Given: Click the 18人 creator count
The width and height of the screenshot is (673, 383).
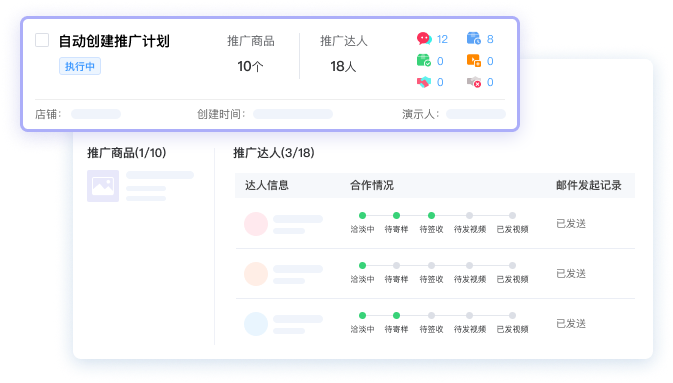Looking at the screenshot, I should click(343, 66).
